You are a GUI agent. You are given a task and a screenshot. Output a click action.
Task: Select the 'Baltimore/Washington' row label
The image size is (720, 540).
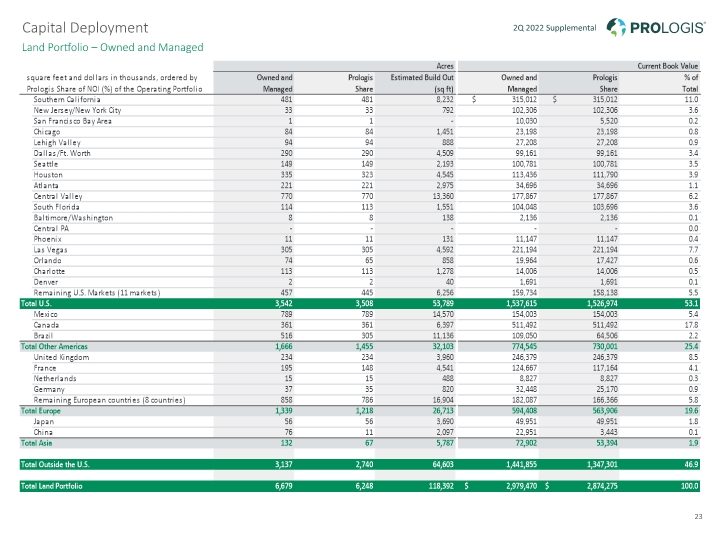(73, 218)
